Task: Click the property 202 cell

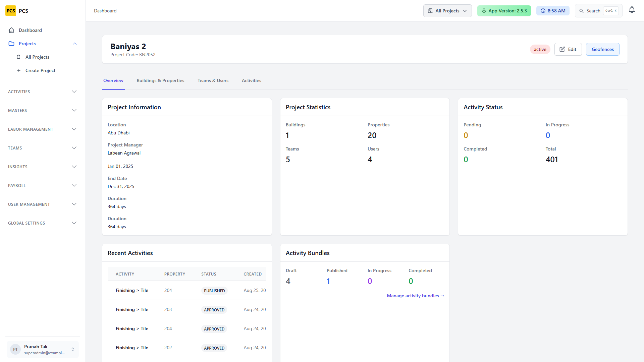Action: click(x=168, y=348)
